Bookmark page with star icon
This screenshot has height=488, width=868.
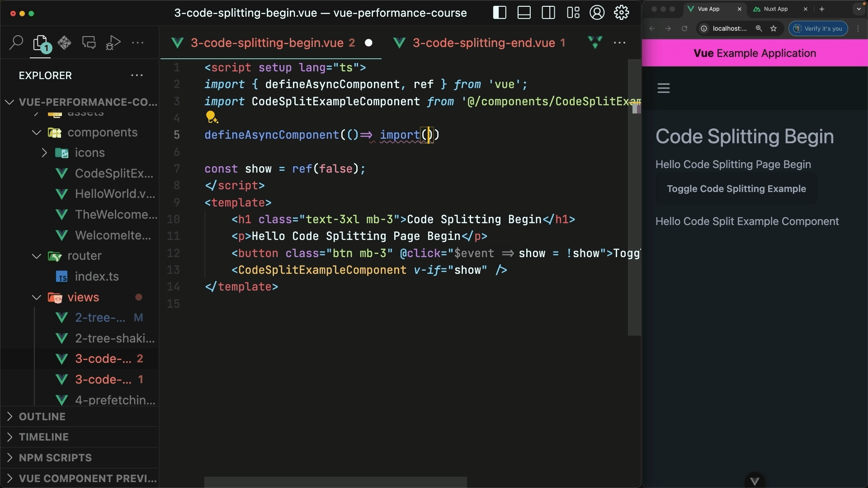point(774,28)
